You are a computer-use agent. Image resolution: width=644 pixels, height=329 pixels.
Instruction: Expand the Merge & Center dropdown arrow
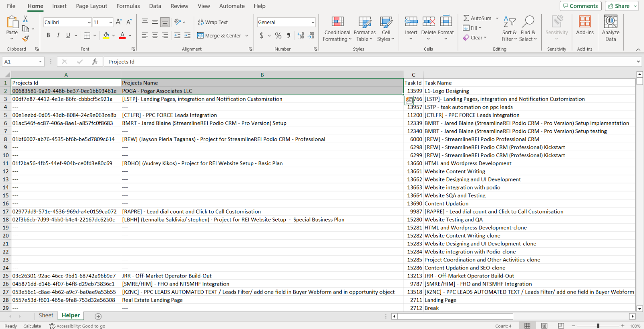(x=247, y=35)
